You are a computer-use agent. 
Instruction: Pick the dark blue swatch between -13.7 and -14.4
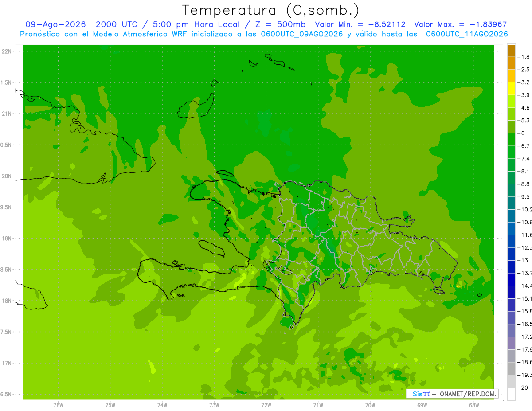(511, 279)
